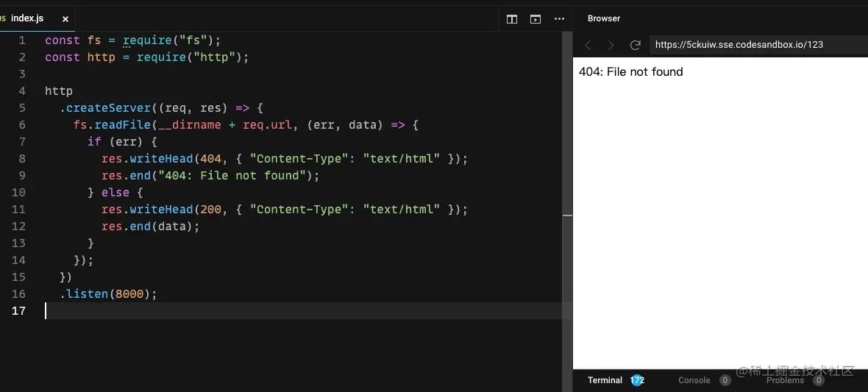Click the split editor layout icon

point(512,19)
